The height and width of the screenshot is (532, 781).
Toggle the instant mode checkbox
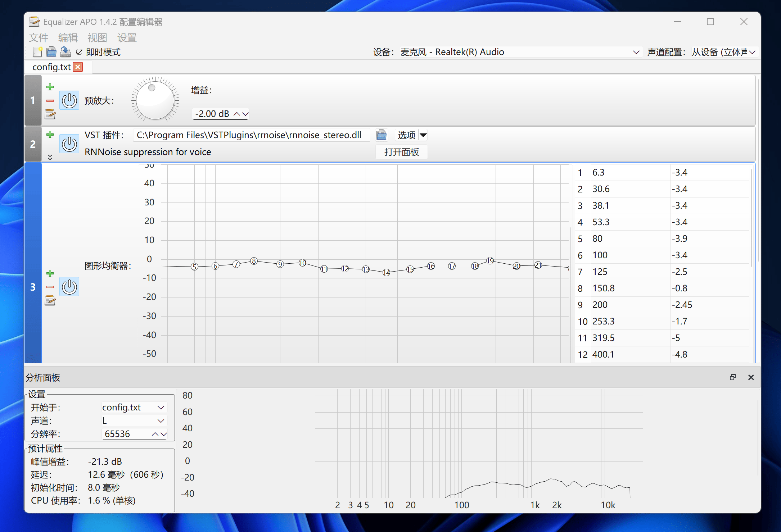click(79, 52)
